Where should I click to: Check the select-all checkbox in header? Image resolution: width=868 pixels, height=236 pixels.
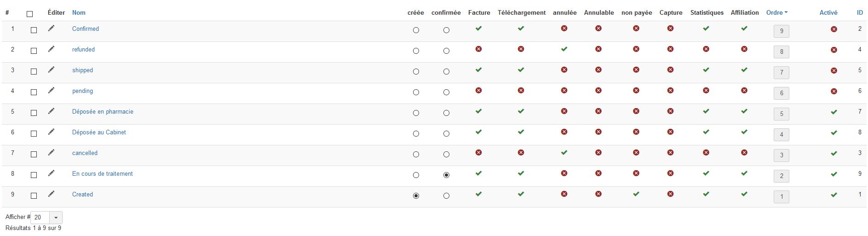[30, 14]
